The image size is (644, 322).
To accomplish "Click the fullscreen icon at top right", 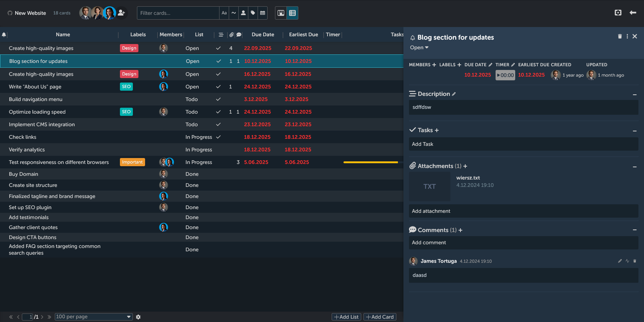I will click(x=618, y=13).
